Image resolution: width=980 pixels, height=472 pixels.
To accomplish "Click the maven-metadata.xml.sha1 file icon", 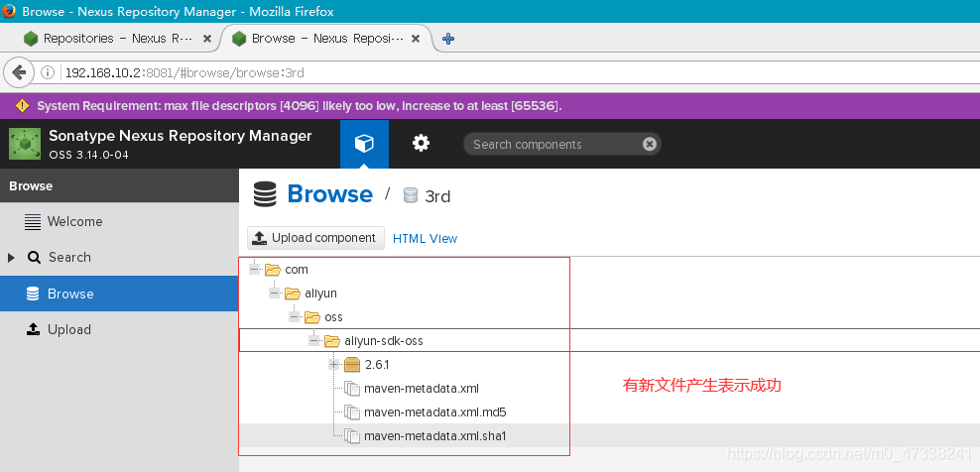I will (x=352, y=435).
